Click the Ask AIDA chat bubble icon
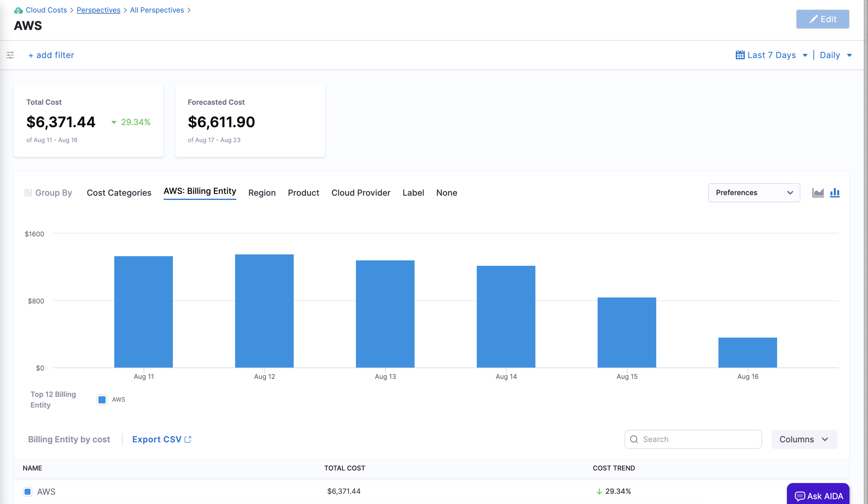 coord(800,496)
